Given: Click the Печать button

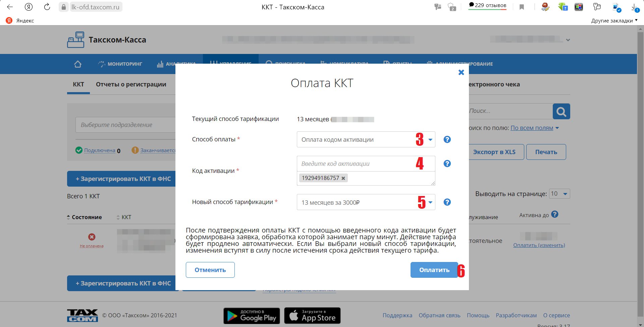Looking at the screenshot, I should click(x=546, y=152).
